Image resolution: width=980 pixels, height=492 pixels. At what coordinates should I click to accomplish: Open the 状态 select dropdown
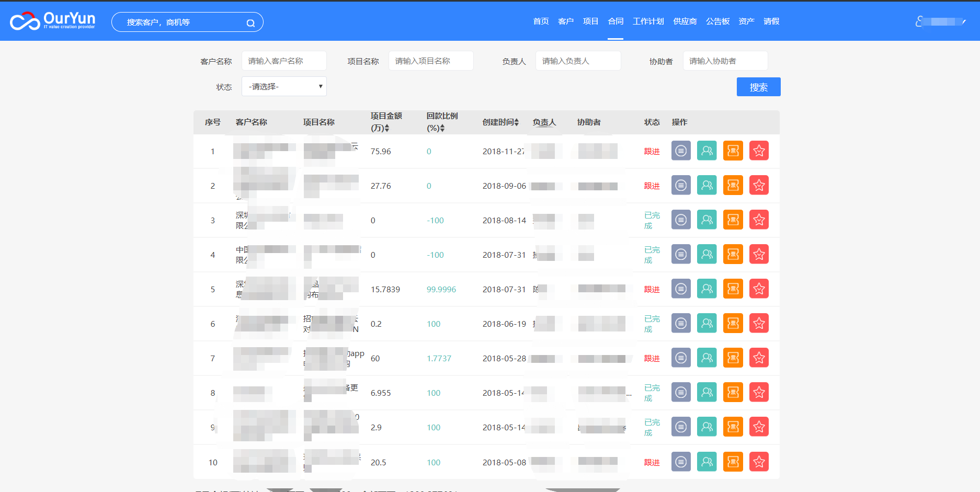point(284,86)
